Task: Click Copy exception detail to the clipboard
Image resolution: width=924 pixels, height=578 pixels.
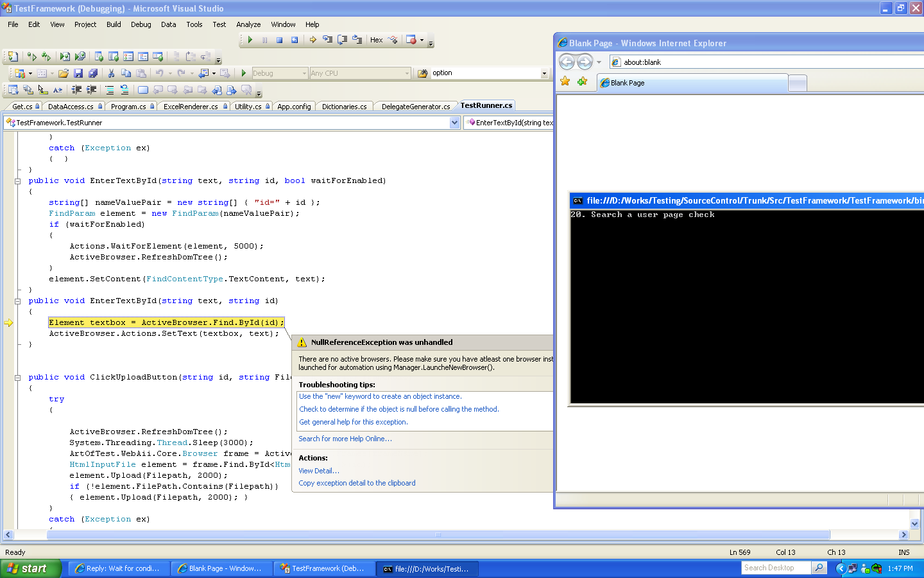Action: 357,483
